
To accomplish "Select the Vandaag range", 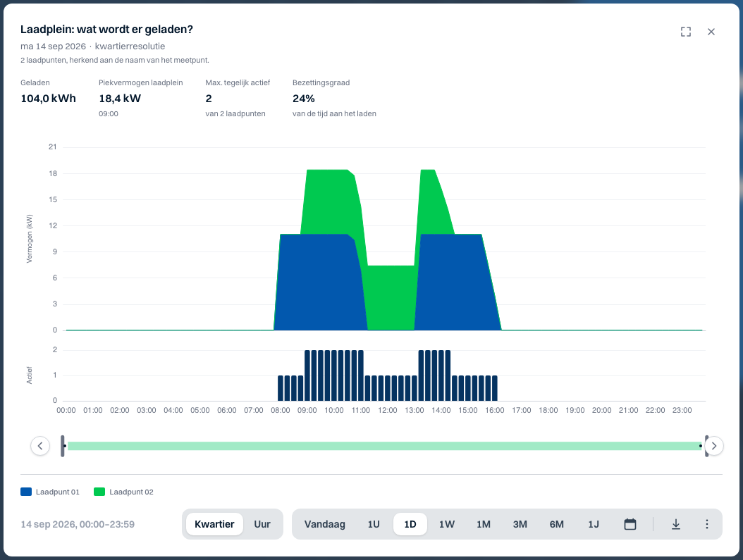I will pyautogui.click(x=324, y=524).
